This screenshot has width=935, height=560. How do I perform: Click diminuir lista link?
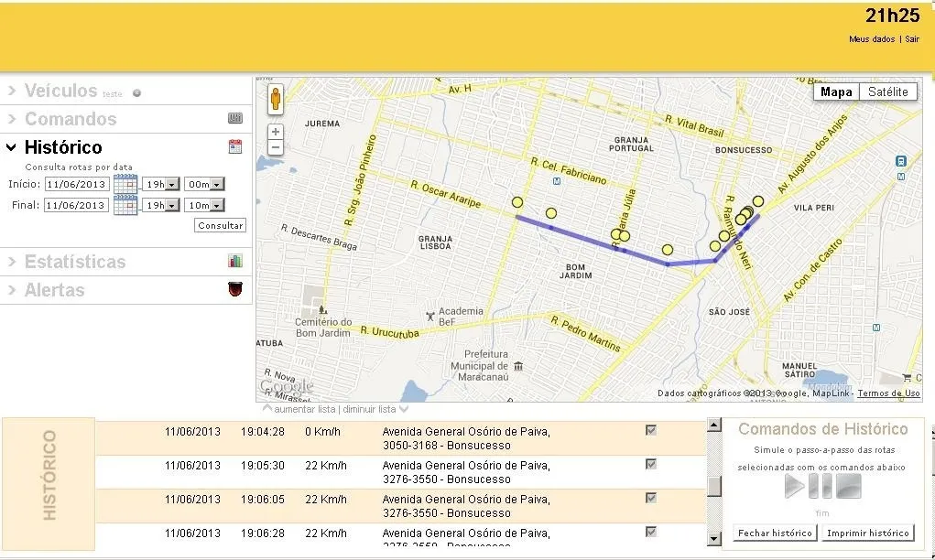369,409
